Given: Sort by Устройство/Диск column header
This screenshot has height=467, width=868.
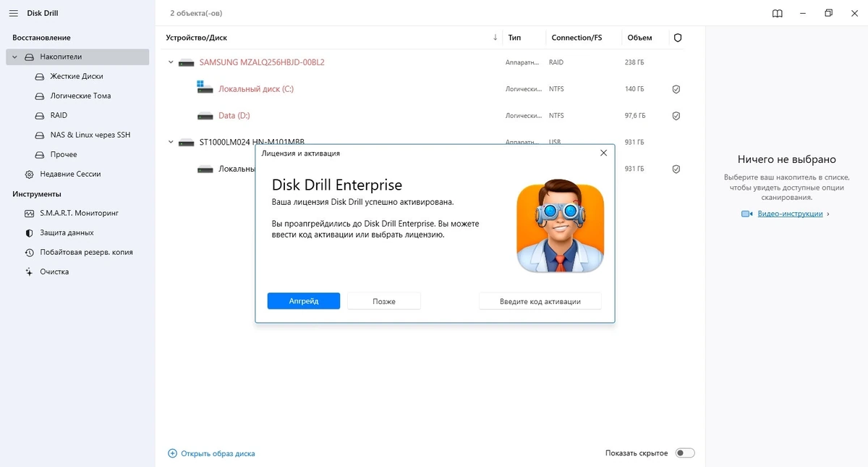Looking at the screenshot, I should [x=196, y=38].
